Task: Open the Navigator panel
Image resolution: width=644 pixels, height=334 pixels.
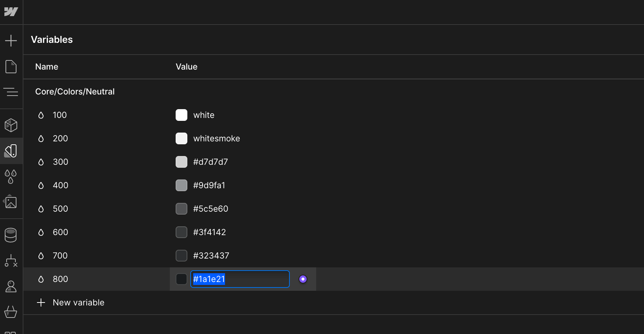Action: click(11, 92)
